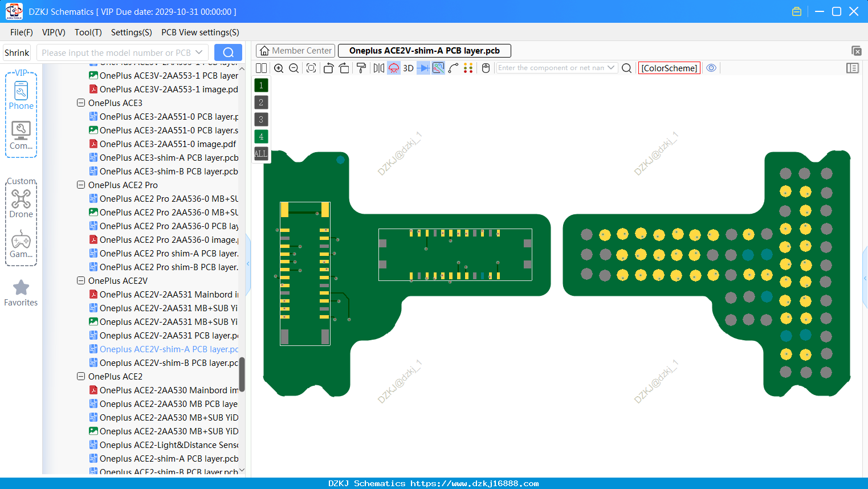Click the mouse settings icon

(486, 68)
